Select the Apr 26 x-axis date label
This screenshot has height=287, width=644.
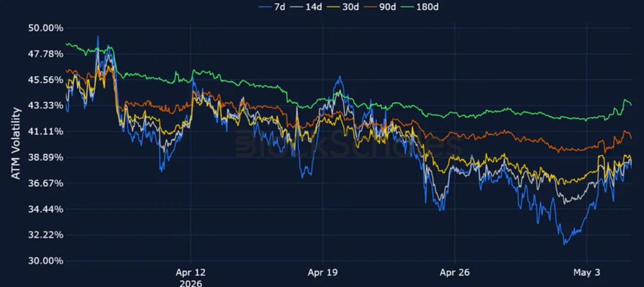[455, 272]
